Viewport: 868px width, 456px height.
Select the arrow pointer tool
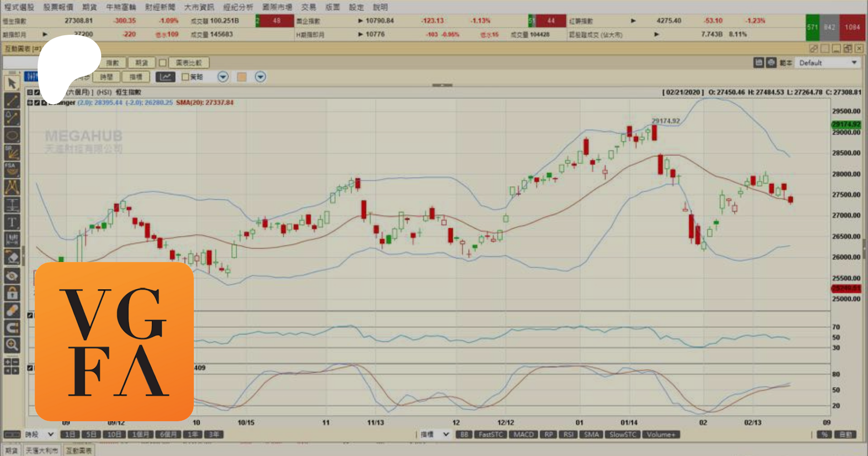click(12, 83)
